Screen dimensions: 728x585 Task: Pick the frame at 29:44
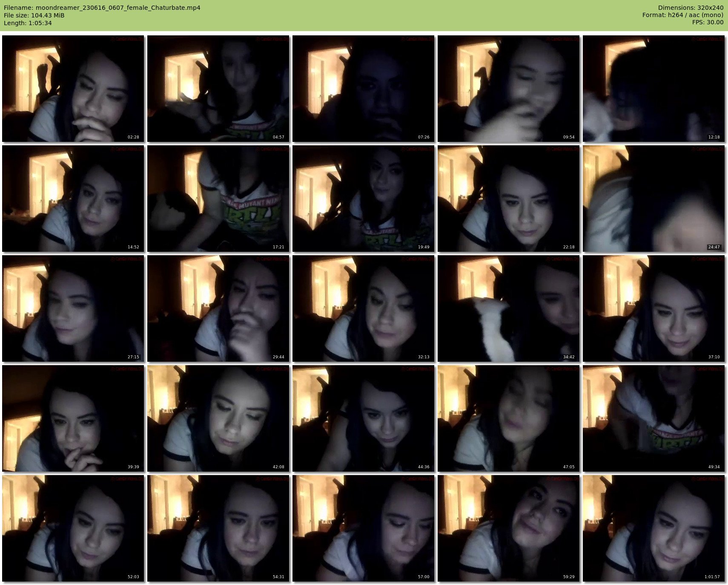click(218, 308)
